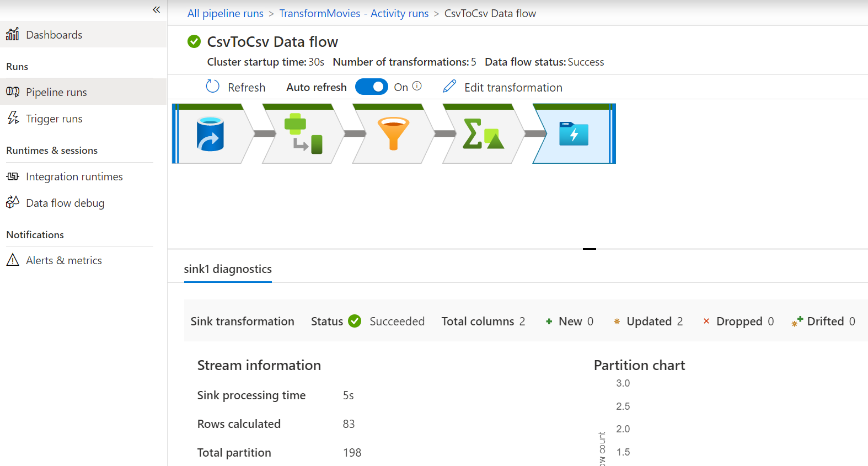Select the derived column transformation node
This screenshot has height=466, width=868.
pos(303,133)
